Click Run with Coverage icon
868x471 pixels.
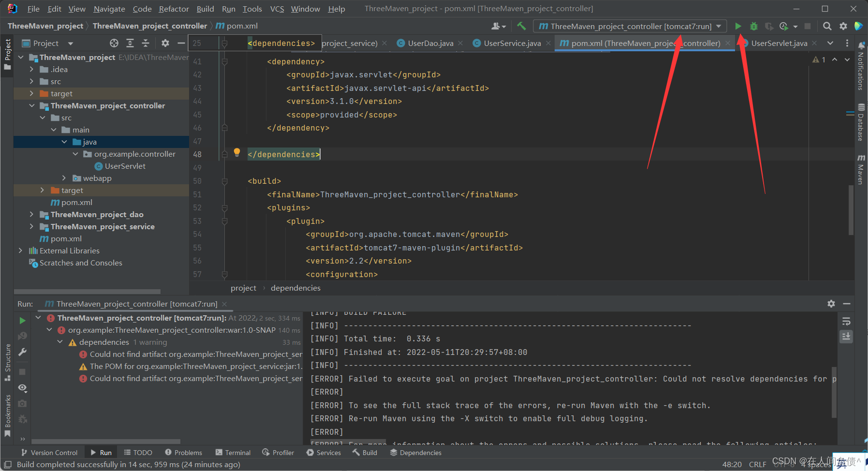(x=769, y=26)
